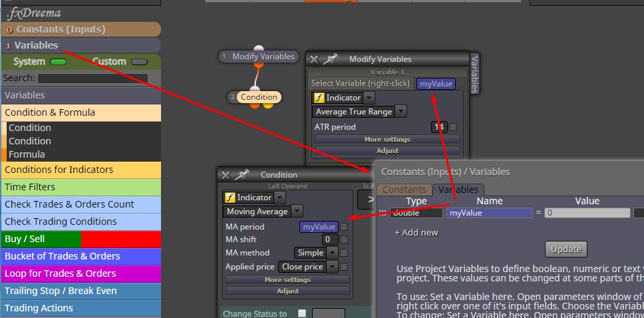644x318 pixels.
Task: Click the Update button
Action: [x=566, y=249]
